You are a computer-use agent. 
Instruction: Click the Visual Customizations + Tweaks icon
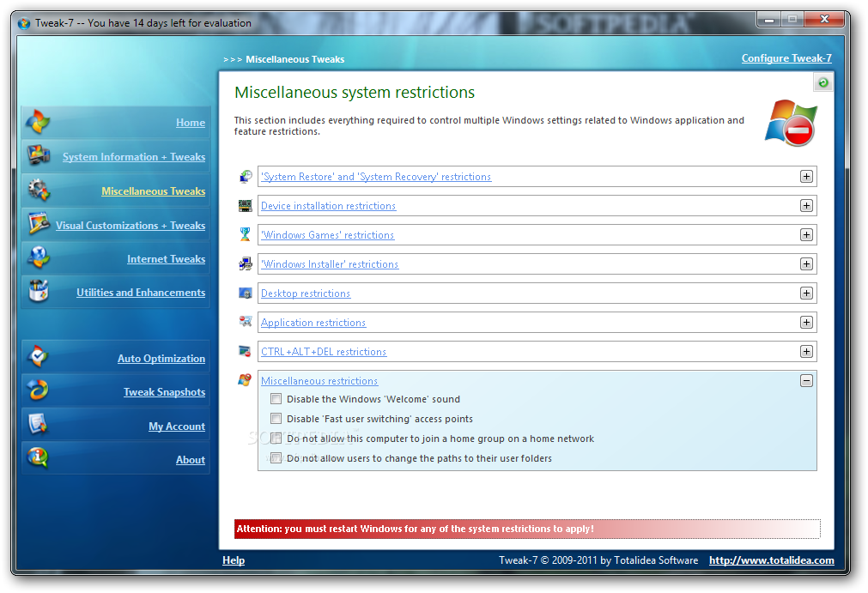(x=39, y=223)
